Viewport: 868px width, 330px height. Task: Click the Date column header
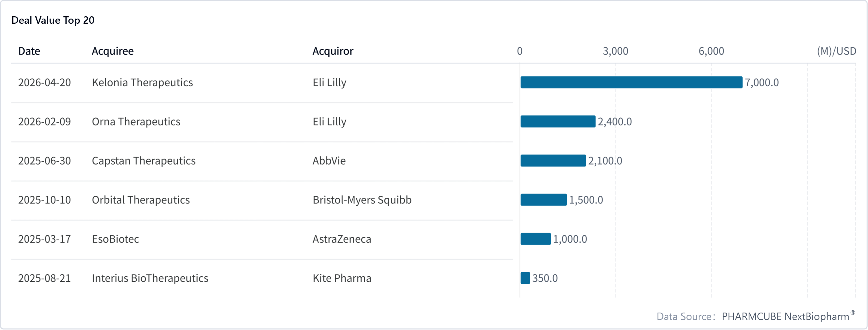click(x=29, y=51)
